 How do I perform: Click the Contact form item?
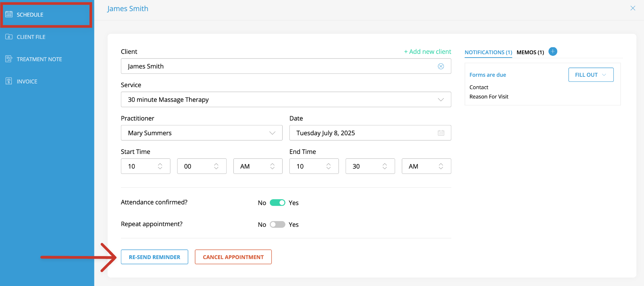coord(479,87)
